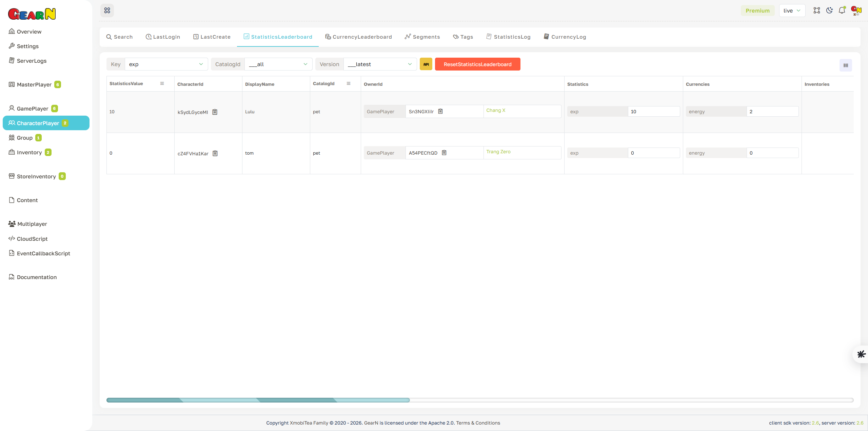
Task: Open column settings via table icon above grid
Action: click(845, 65)
